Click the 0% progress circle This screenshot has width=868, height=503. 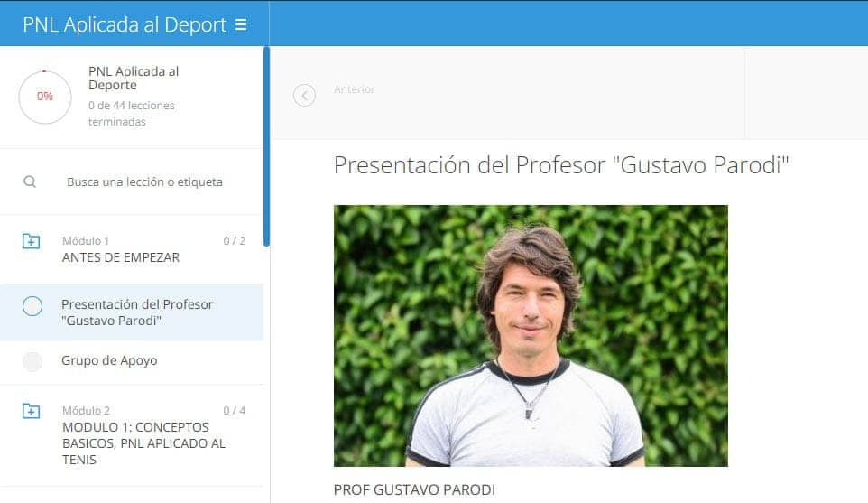point(44,97)
